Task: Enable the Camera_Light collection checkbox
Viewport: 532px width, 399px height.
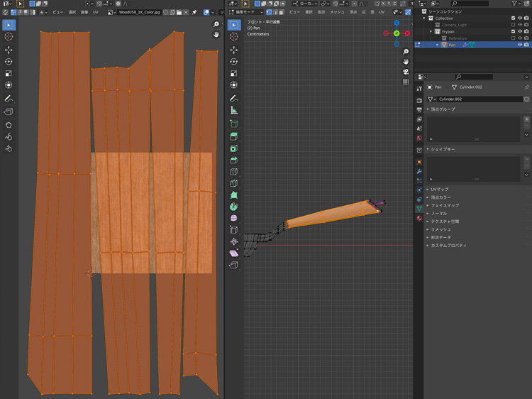Action: (x=514, y=25)
